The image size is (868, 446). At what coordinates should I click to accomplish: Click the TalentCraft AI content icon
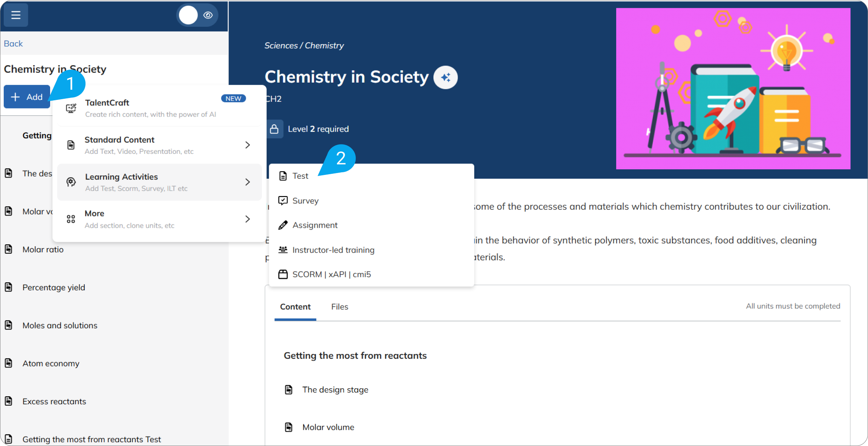pos(71,109)
